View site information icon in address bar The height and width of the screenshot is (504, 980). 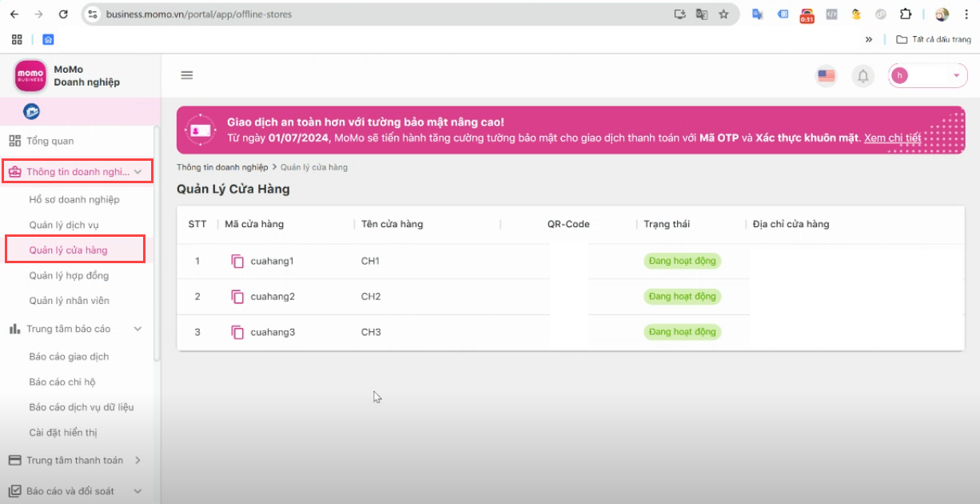pyautogui.click(x=92, y=14)
